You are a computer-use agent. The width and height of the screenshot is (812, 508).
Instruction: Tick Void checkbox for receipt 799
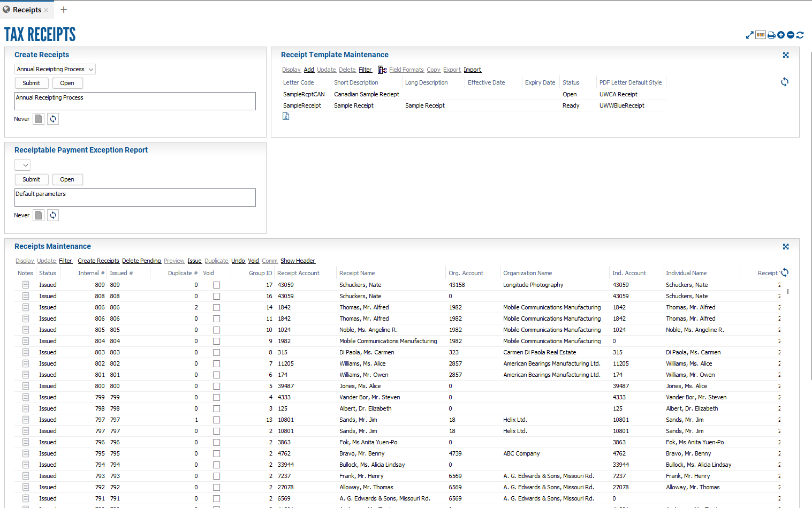click(216, 398)
